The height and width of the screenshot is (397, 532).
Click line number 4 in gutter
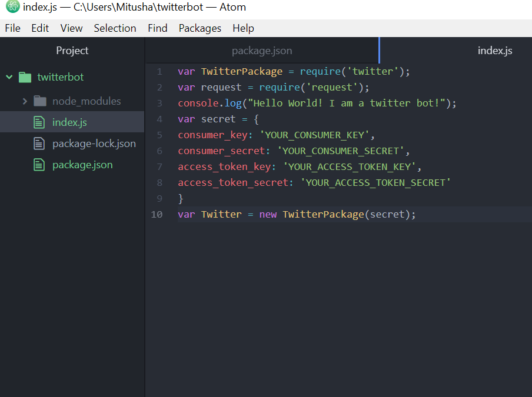pyautogui.click(x=159, y=119)
